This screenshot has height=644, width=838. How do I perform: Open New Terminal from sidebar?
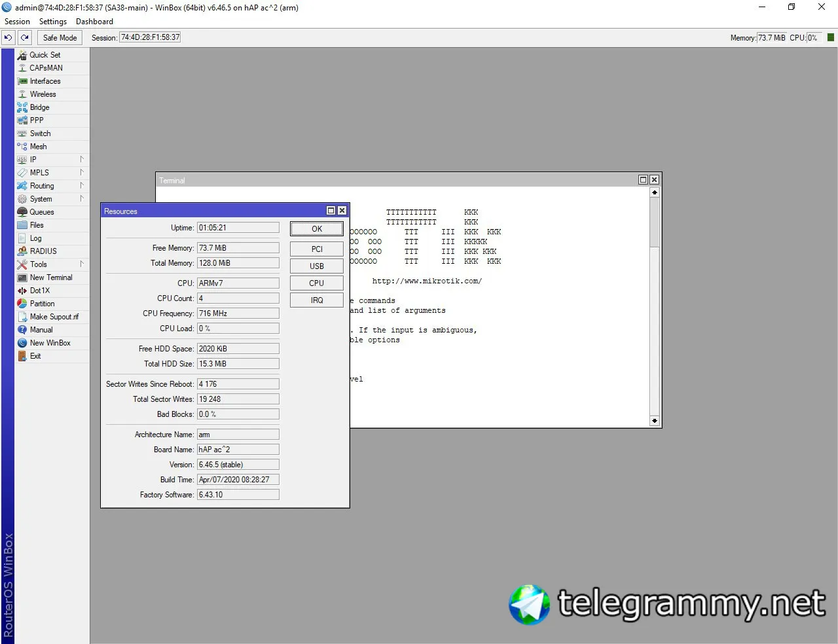51,277
